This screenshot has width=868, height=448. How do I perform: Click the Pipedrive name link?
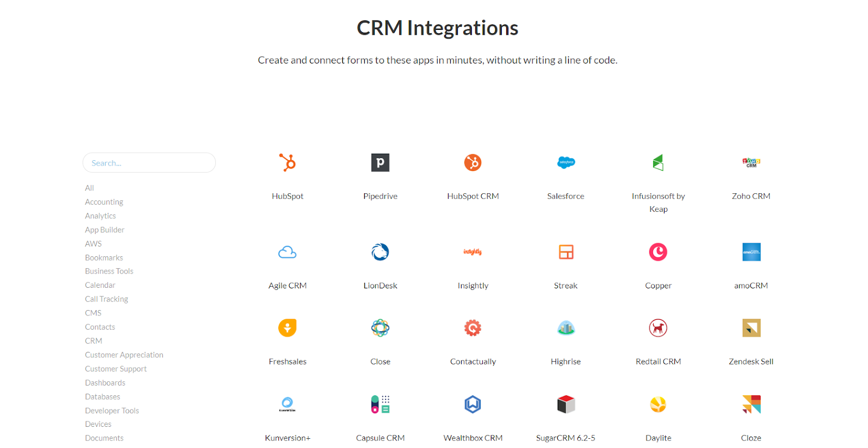coord(380,197)
